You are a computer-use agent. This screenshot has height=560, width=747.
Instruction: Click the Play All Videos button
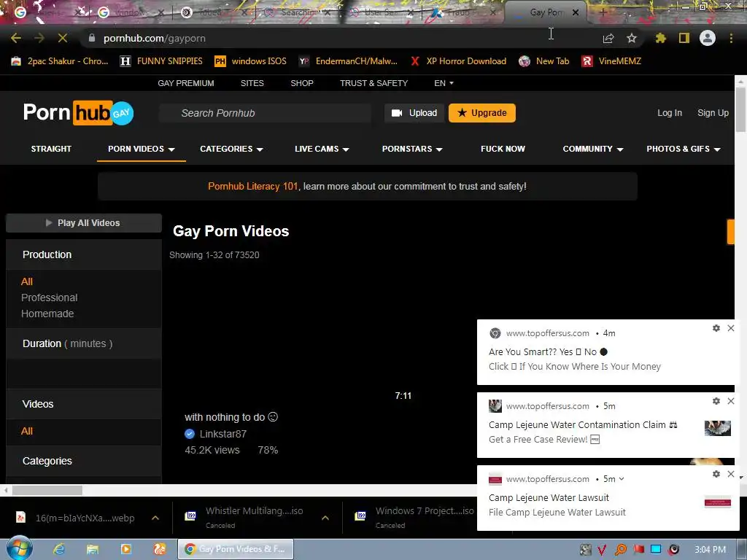tap(84, 223)
